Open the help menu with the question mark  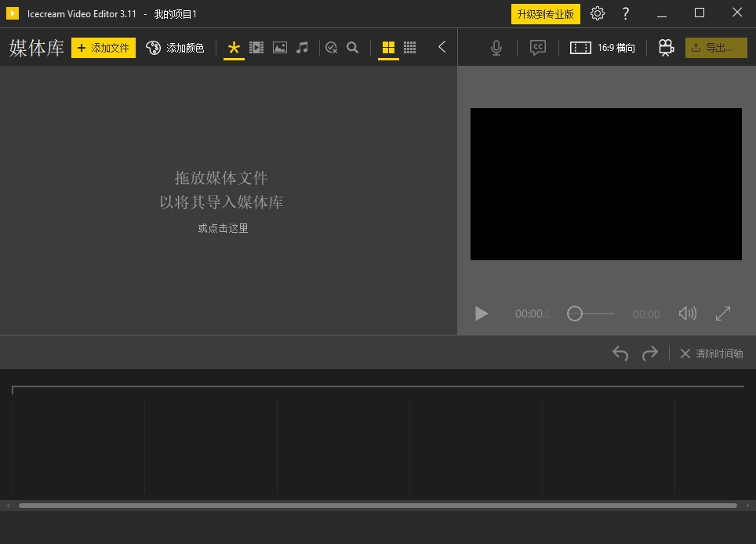625,13
